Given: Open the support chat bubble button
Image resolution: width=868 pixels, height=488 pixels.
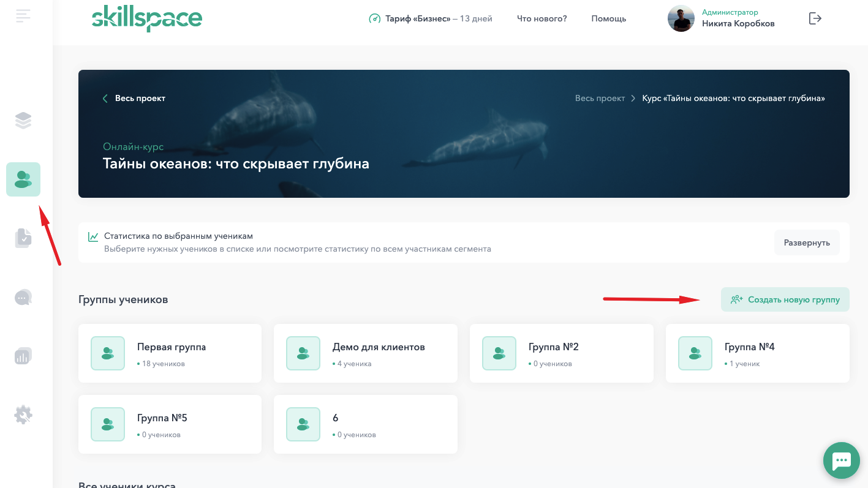Looking at the screenshot, I should click(842, 460).
